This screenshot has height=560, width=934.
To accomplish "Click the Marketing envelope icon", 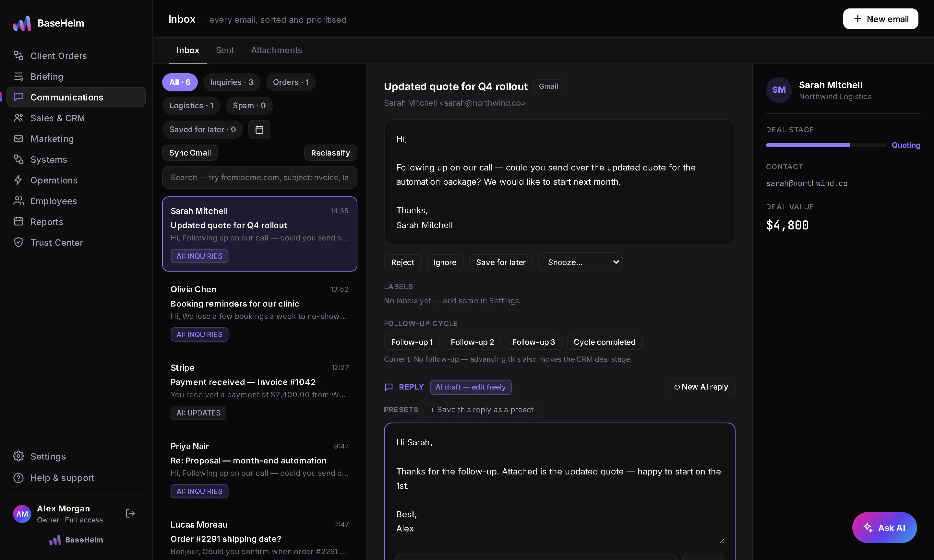I will (18, 138).
